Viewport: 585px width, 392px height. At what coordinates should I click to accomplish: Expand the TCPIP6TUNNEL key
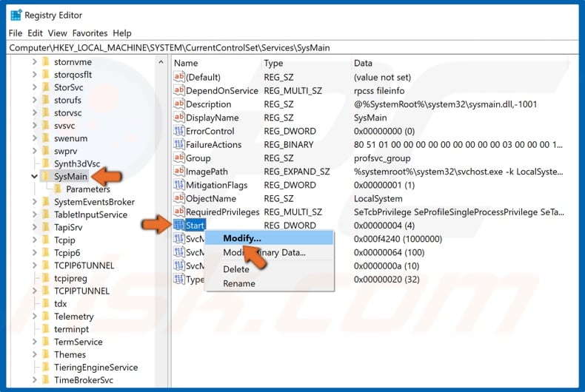coord(34,266)
